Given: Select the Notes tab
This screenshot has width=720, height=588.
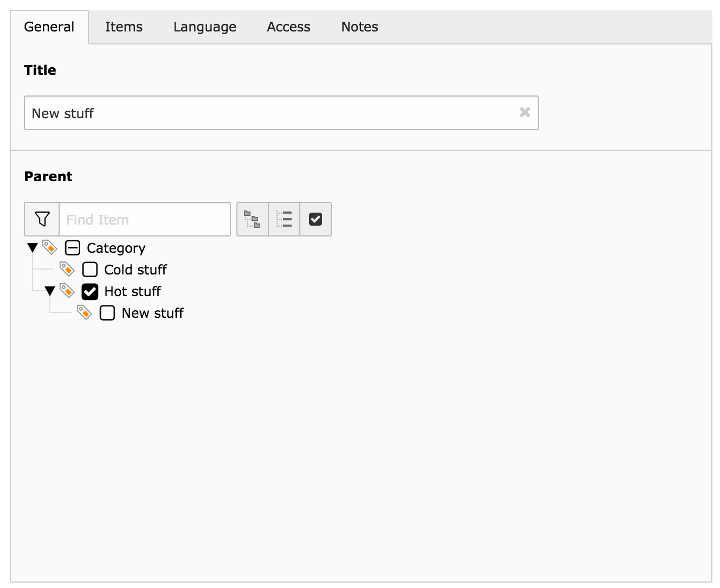Looking at the screenshot, I should (359, 27).
